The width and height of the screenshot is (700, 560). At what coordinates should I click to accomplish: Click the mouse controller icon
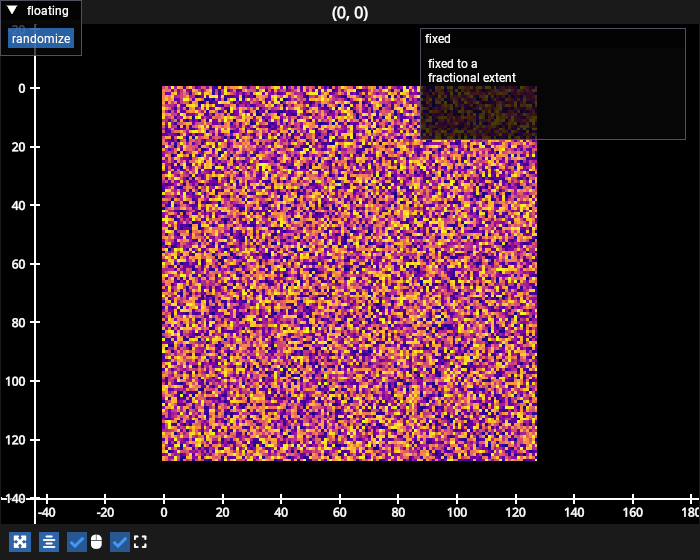[x=96, y=542]
